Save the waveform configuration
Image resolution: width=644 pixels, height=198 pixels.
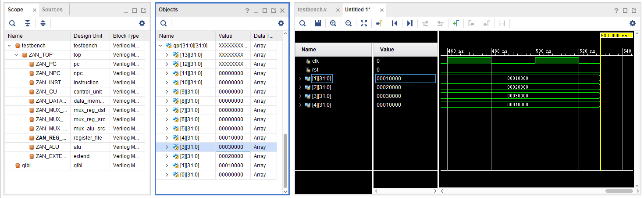[x=318, y=23]
